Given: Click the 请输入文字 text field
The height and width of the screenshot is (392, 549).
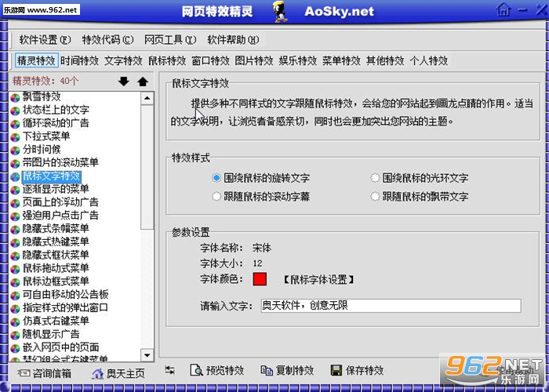Looking at the screenshot, I should [x=391, y=306].
